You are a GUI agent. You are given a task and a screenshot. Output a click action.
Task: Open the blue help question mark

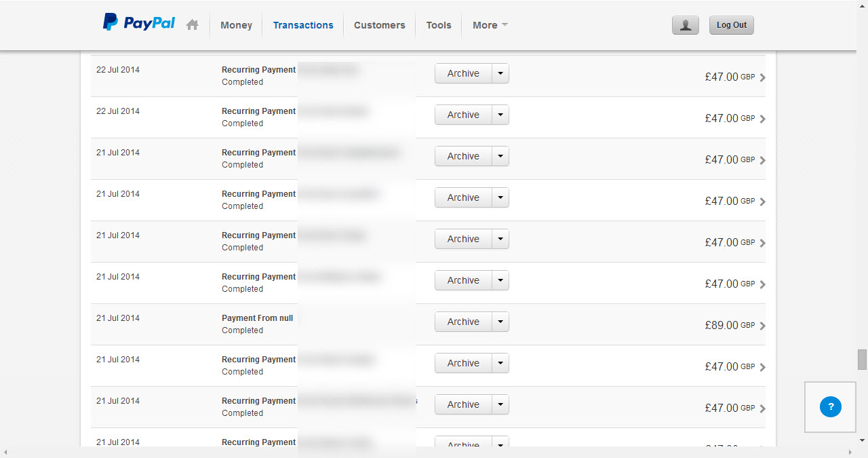pyautogui.click(x=830, y=407)
